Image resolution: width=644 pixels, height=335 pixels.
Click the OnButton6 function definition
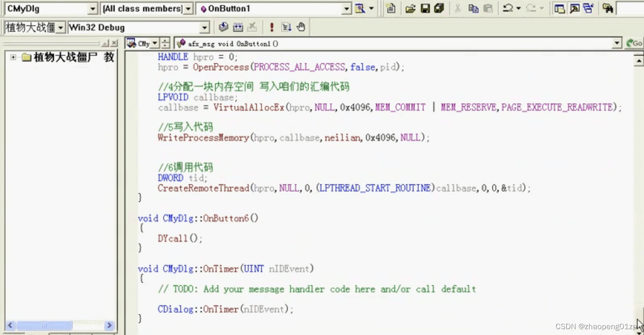point(198,218)
